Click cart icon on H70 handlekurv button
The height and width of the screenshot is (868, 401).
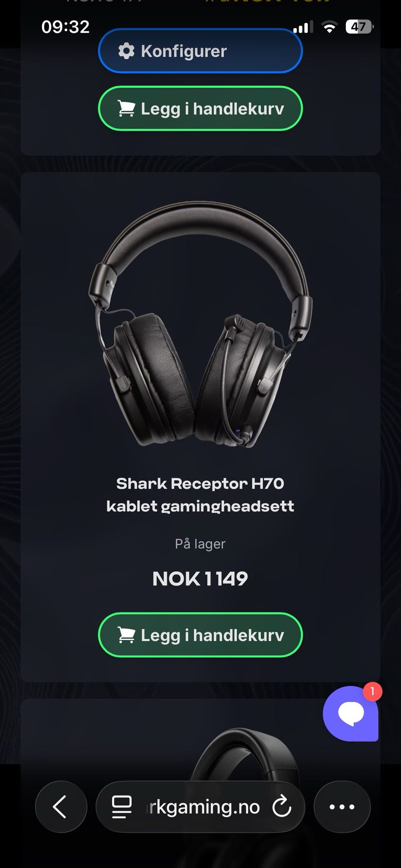(x=126, y=635)
